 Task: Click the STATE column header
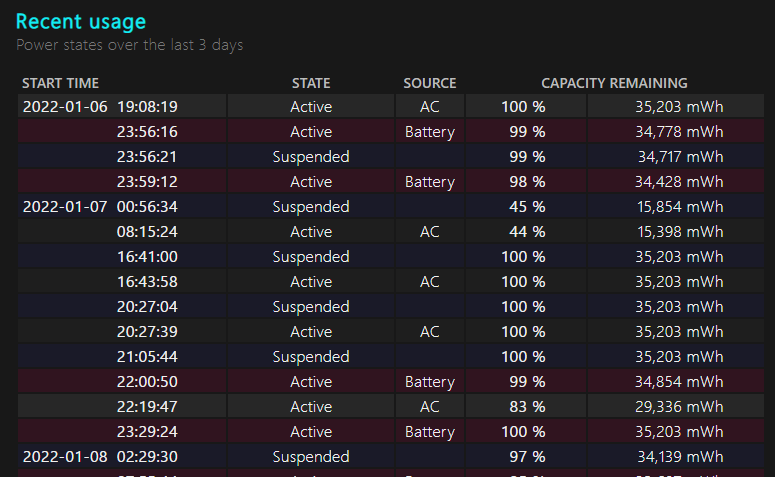[311, 83]
